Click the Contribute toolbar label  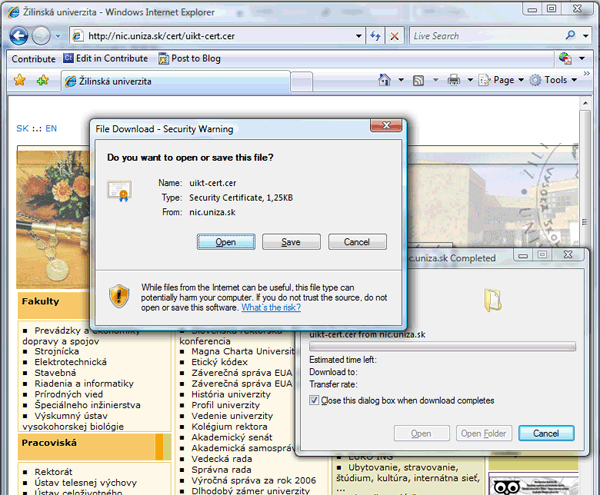pos(33,59)
